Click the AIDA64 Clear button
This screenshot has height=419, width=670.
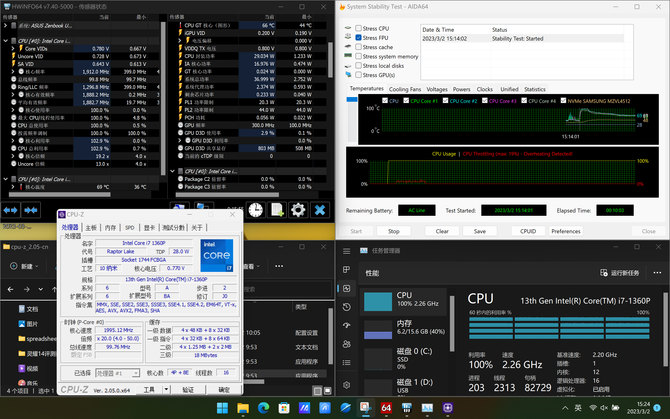point(442,231)
